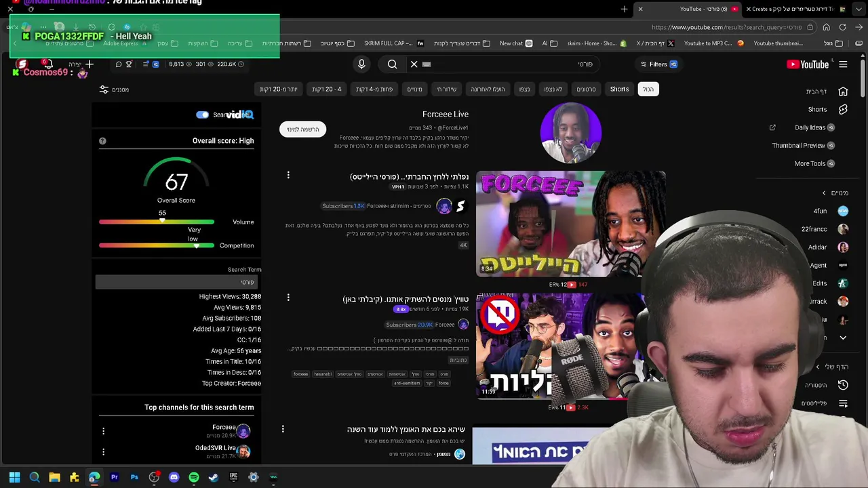Viewport: 868px width, 488px height.
Task: Click the YouTube logo
Action: pyautogui.click(x=808, y=64)
